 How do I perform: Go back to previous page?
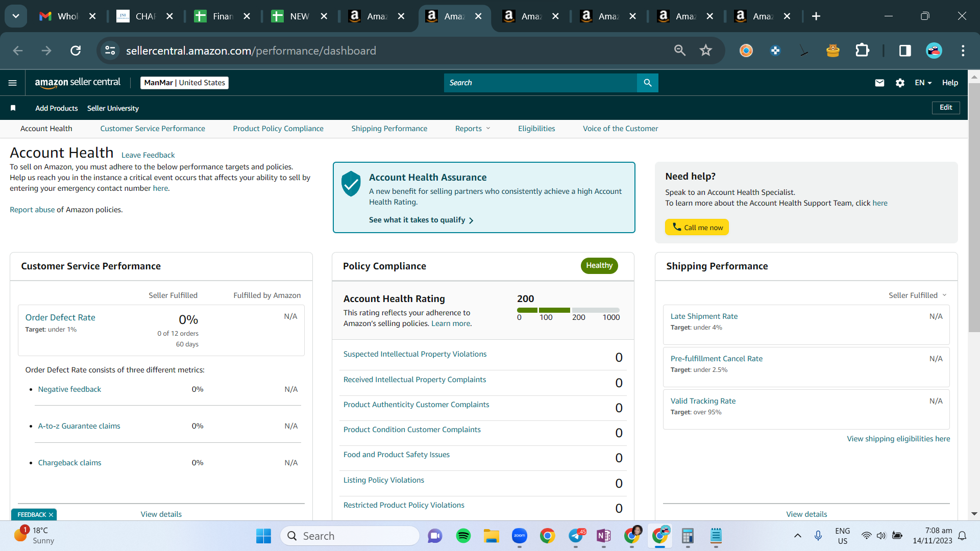18,51
